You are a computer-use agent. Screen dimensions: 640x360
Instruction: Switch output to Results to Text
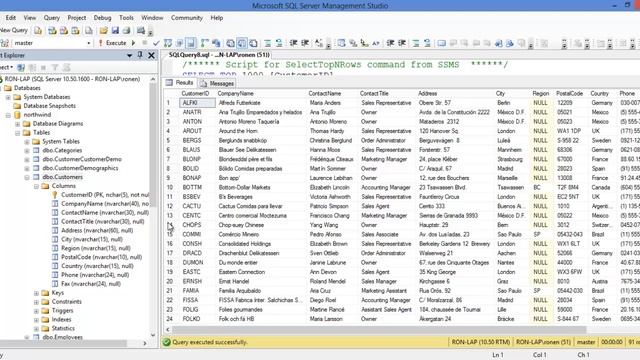[x=231, y=43]
